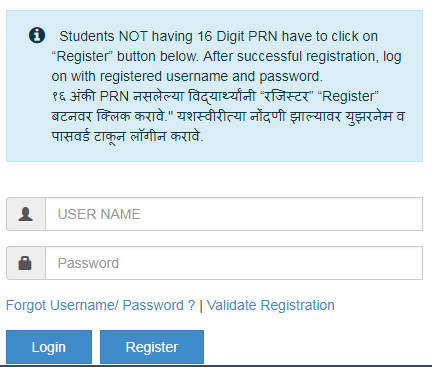
Task: Click the quoted “Register” word in English sentence
Action: [x=82, y=56]
